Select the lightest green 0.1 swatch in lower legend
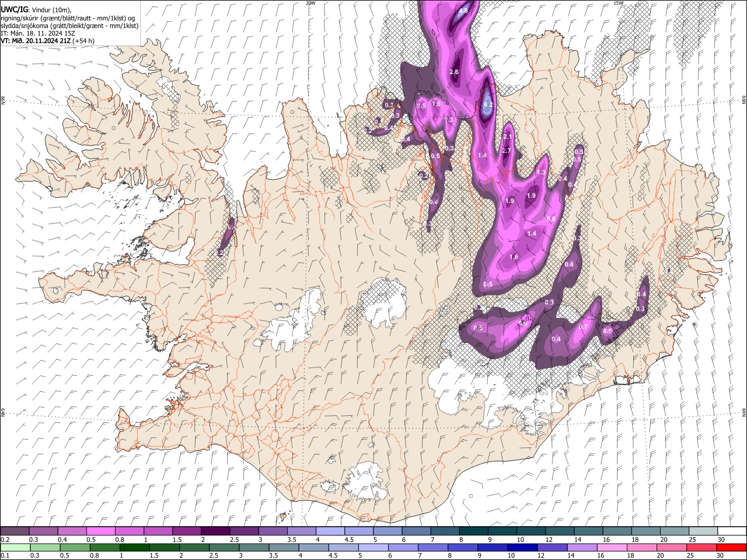Image resolution: width=747 pixels, height=560 pixels. click(15, 547)
